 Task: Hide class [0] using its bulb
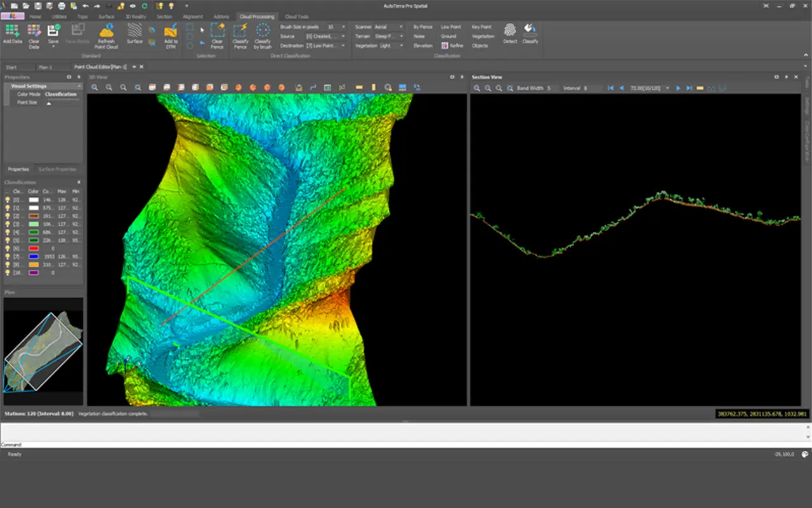8,200
